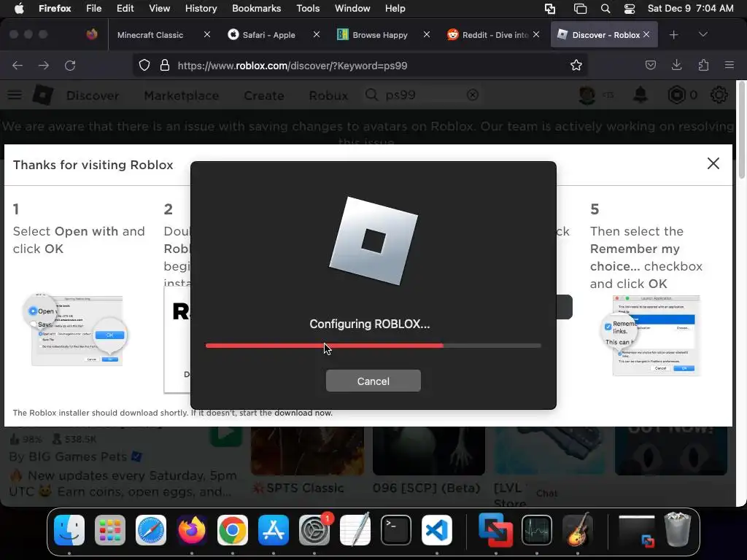The width and height of the screenshot is (747, 560).
Task: Open the Firefox application menu
Action: 729,65
